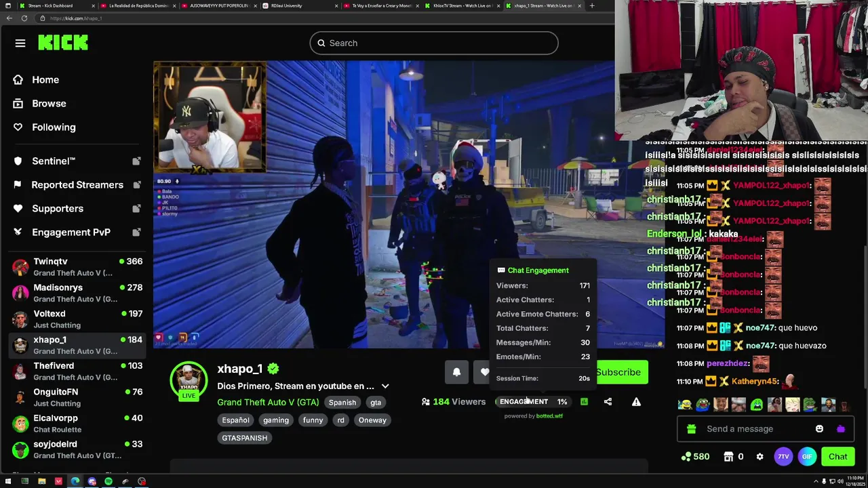Open Twinqtv channel from sidebar
The image size is (868, 488).
pyautogui.click(x=77, y=267)
